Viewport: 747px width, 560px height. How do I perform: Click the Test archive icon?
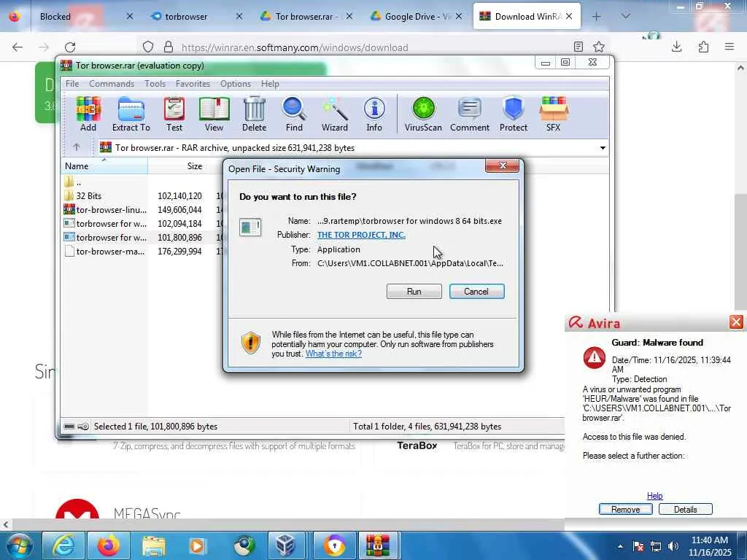click(174, 114)
